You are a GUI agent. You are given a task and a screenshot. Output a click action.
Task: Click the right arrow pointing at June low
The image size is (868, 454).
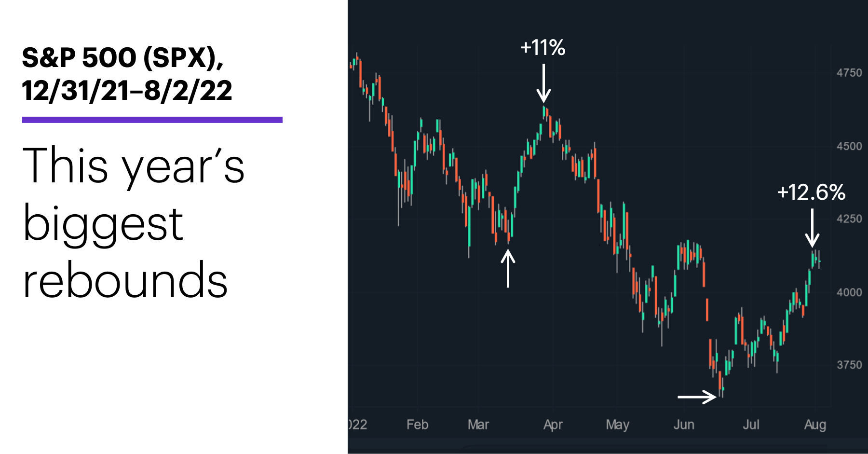tap(697, 397)
